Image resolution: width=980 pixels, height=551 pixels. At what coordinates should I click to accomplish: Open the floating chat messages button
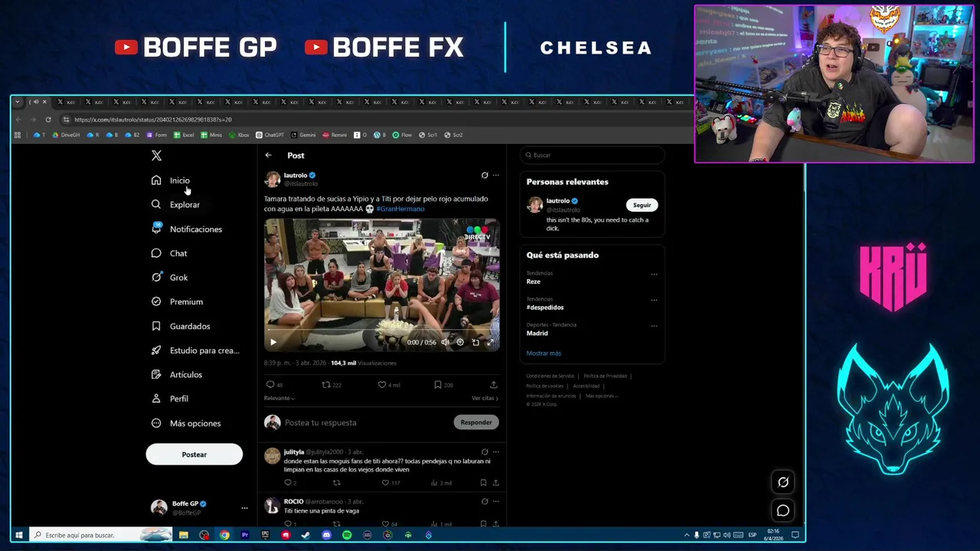783,510
